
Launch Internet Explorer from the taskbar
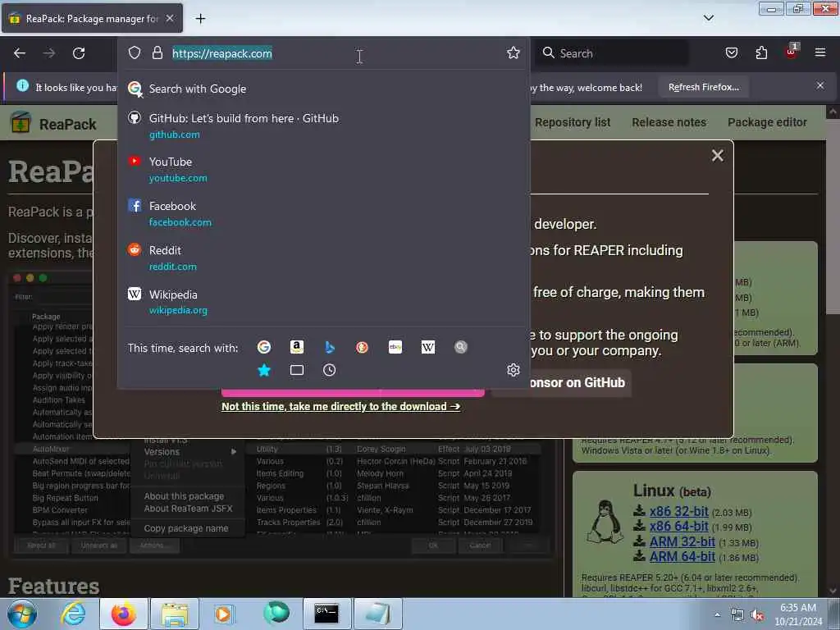pyautogui.click(x=73, y=614)
